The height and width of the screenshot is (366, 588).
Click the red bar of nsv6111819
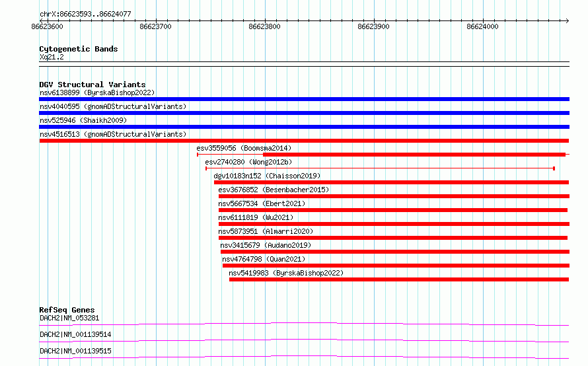[x=394, y=224]
